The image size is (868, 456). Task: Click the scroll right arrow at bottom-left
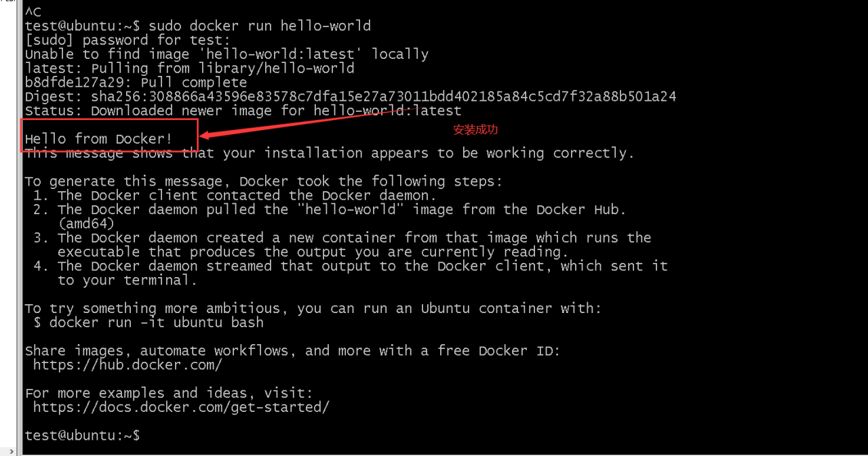click(x=11, y=451)
